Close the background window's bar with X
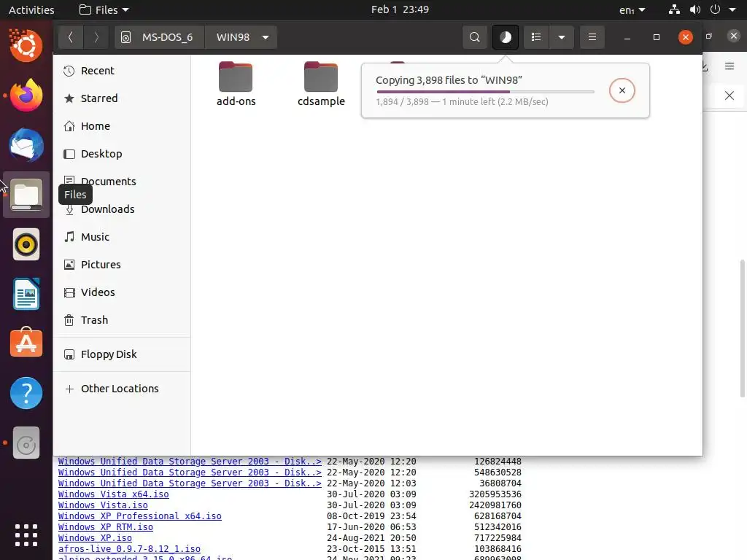 (x=729, y=96)
